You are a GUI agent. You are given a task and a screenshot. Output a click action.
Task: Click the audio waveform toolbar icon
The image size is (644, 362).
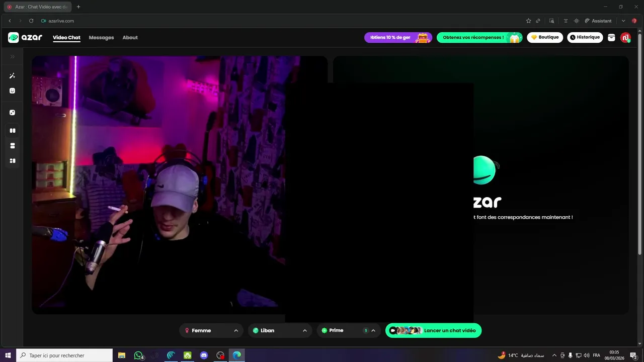click(x=577, y=21)
